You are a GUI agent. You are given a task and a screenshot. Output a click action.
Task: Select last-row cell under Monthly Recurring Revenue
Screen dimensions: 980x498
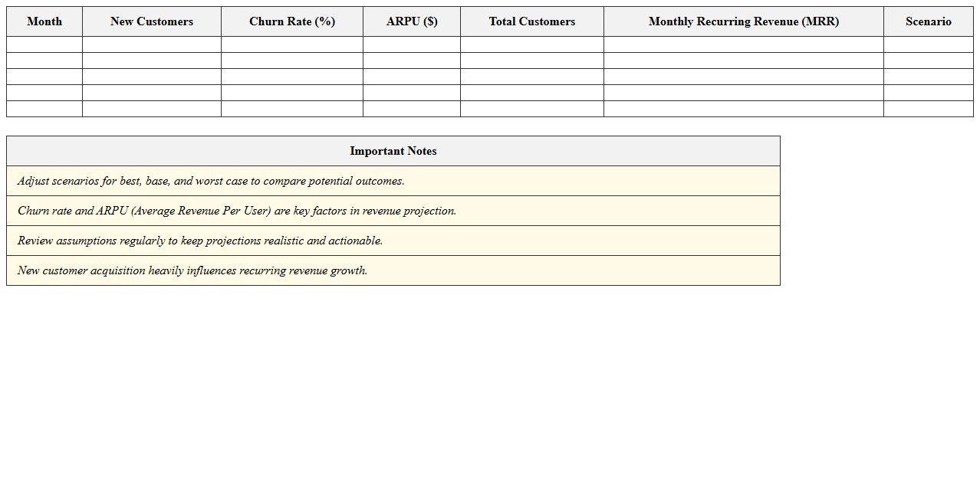click(x=744, y=109)
